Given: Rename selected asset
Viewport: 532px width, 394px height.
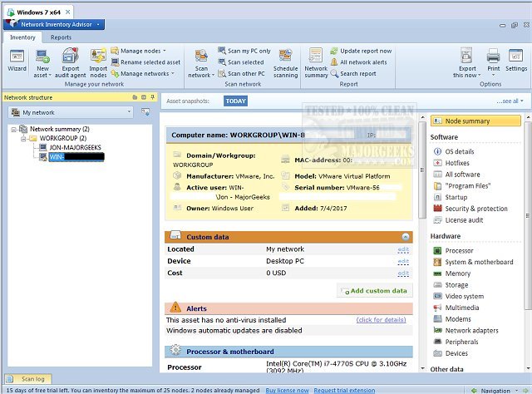Looking at the screenshot, I should click(x=146, y=62).
